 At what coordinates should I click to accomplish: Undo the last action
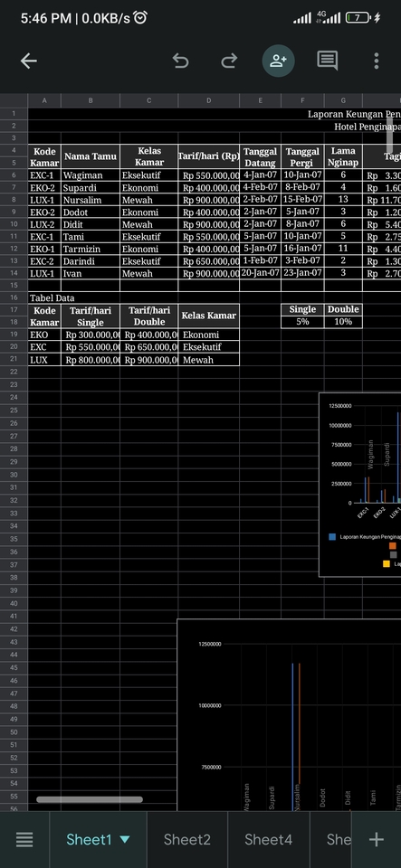click(x=180, y=61)
